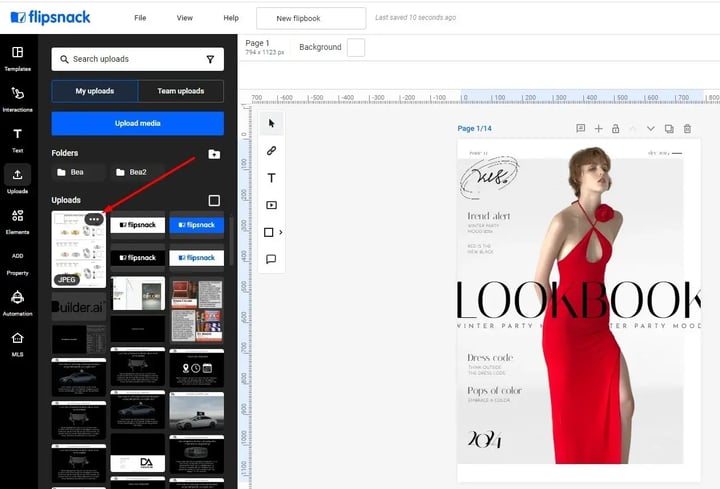720x489 pixels.
Task: Duplicate the page using copy icon
Action: [x=669, y=129]
